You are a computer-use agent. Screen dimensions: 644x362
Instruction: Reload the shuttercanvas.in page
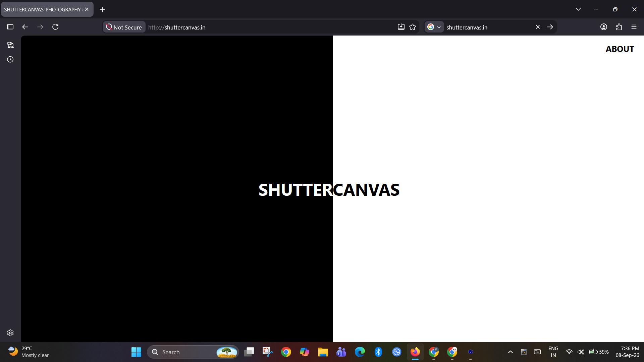click(55, 27)
